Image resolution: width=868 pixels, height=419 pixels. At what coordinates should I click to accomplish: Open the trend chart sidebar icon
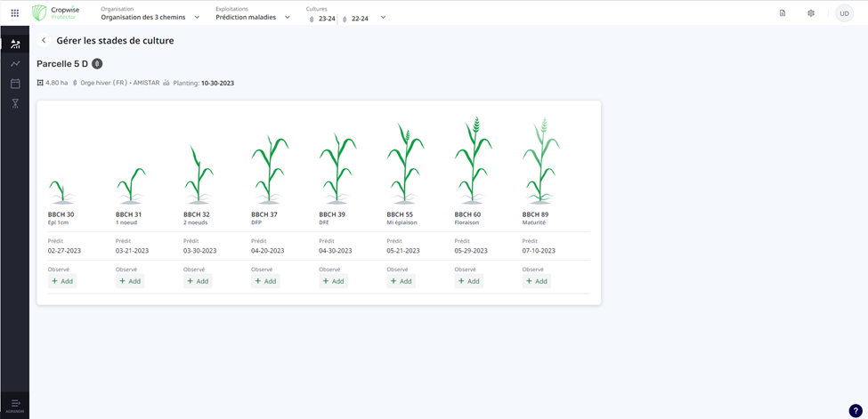point(15,64)
